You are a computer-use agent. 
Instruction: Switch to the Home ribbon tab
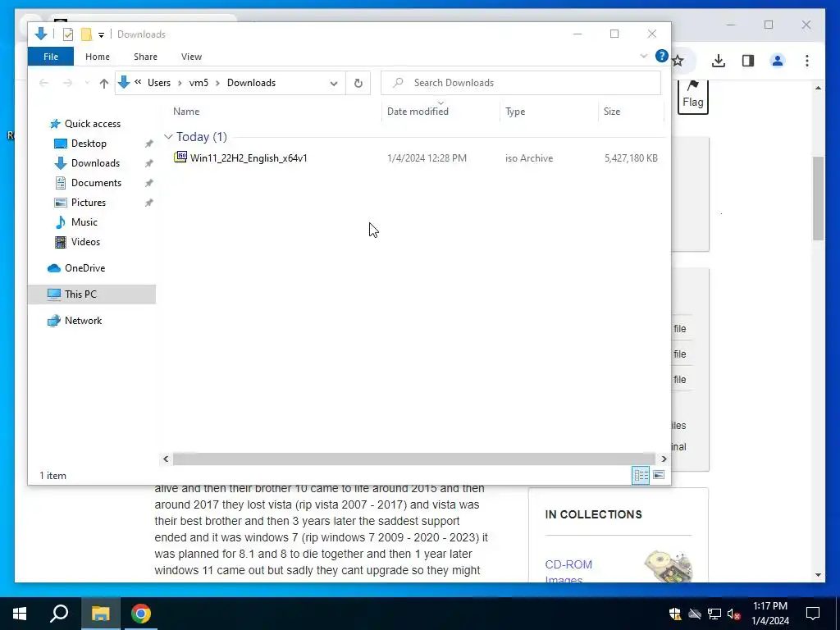[x=98, y=57]
